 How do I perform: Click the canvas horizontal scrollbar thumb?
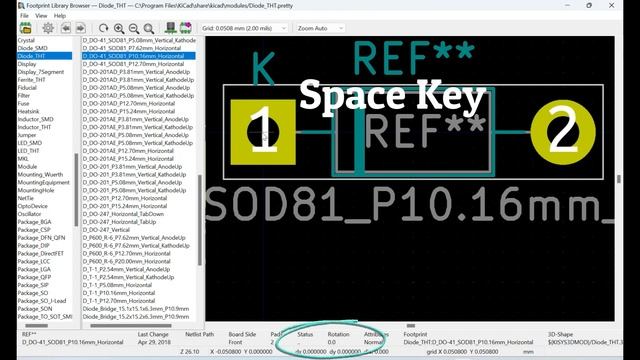tap(411, 326)
